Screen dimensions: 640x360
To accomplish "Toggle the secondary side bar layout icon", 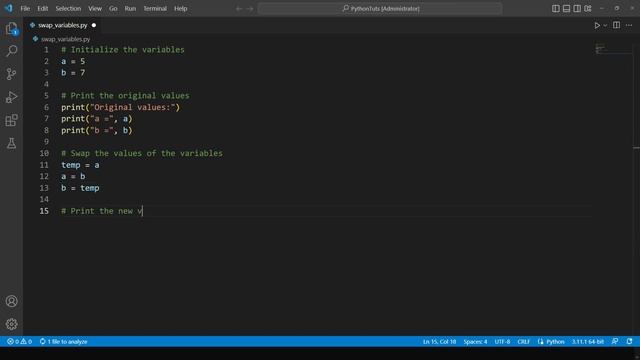I will click(x=577, y=9).
